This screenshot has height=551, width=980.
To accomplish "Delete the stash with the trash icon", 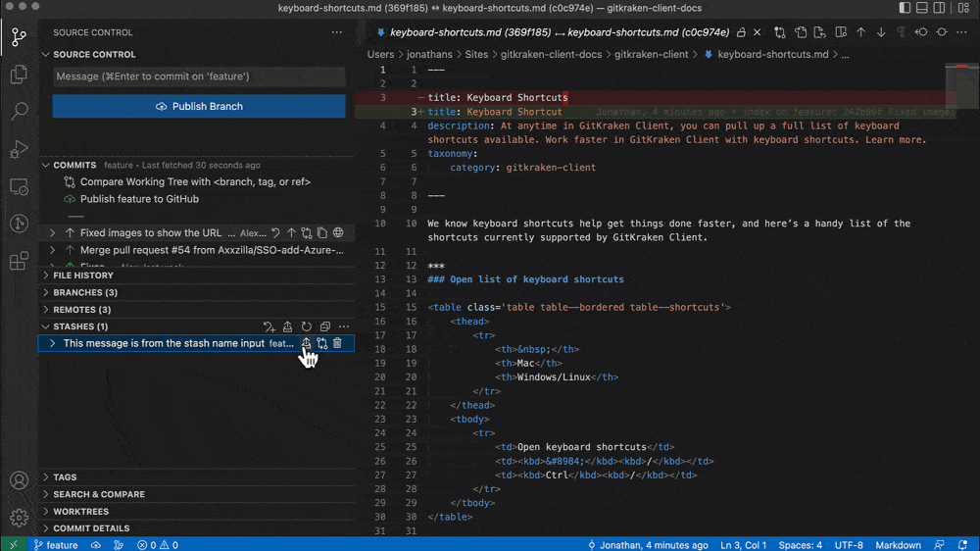I will (x=337, y=344).
